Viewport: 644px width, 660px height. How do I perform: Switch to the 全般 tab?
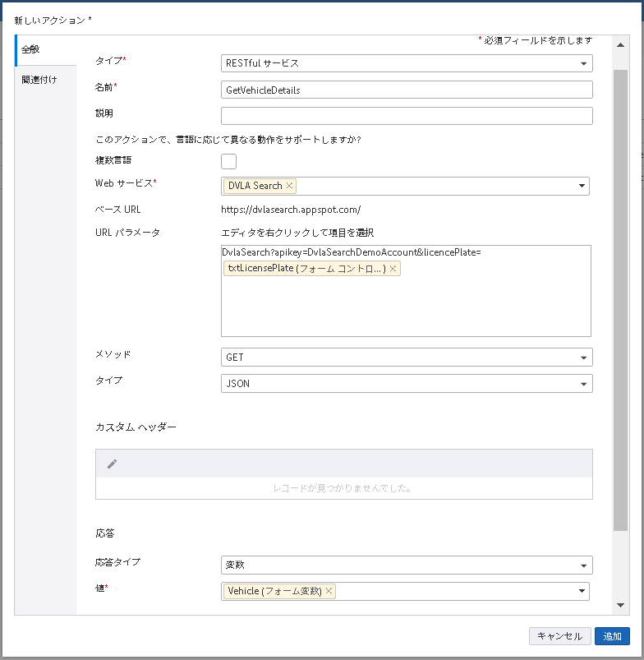31,50
